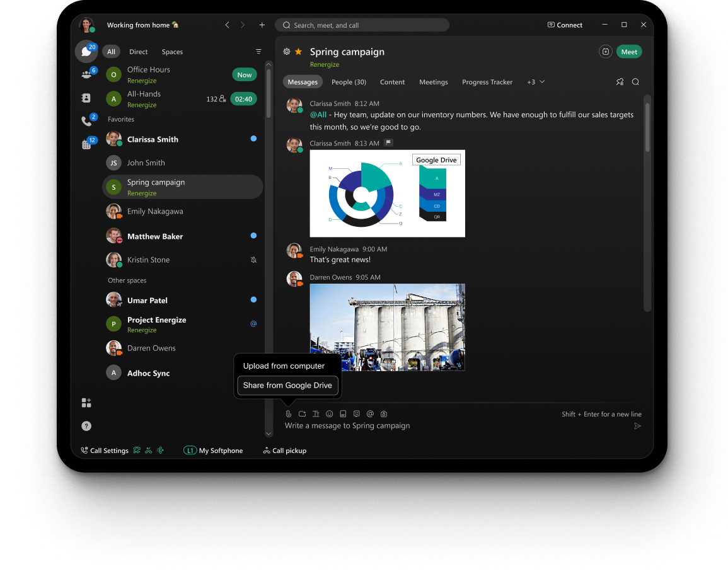Choose Upload from computer
This screenshot has width=728, height=586.
click(x=284, y=365)
